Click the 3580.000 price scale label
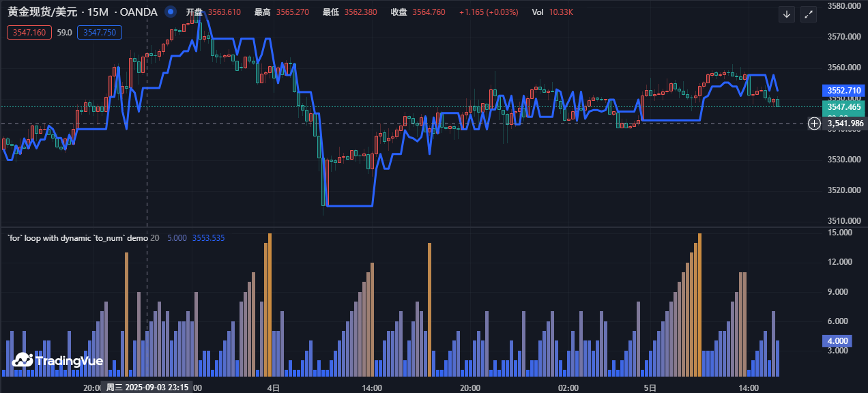Image resolution: width=868 pixels, height=393 pixels. [x=843, y=6]
